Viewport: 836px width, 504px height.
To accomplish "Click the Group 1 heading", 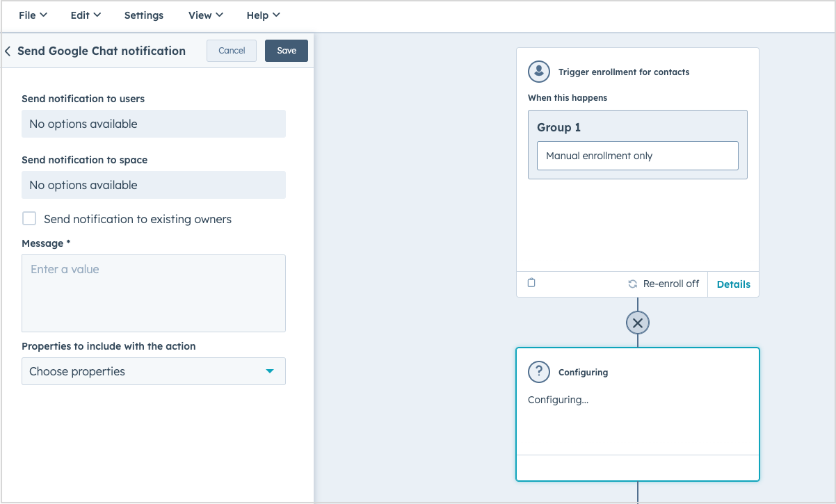I will [x=558, y=127].
